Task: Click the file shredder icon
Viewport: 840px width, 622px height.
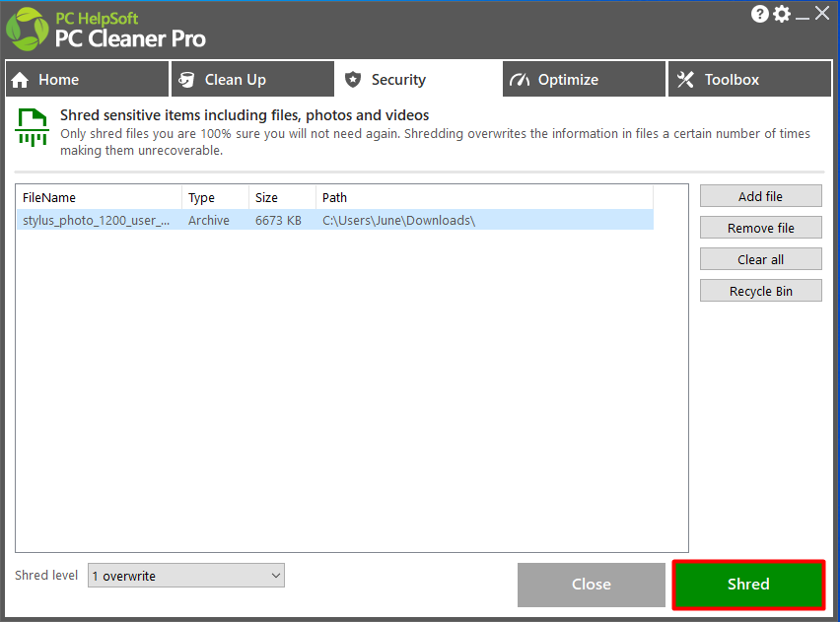Action: [33, 127]
